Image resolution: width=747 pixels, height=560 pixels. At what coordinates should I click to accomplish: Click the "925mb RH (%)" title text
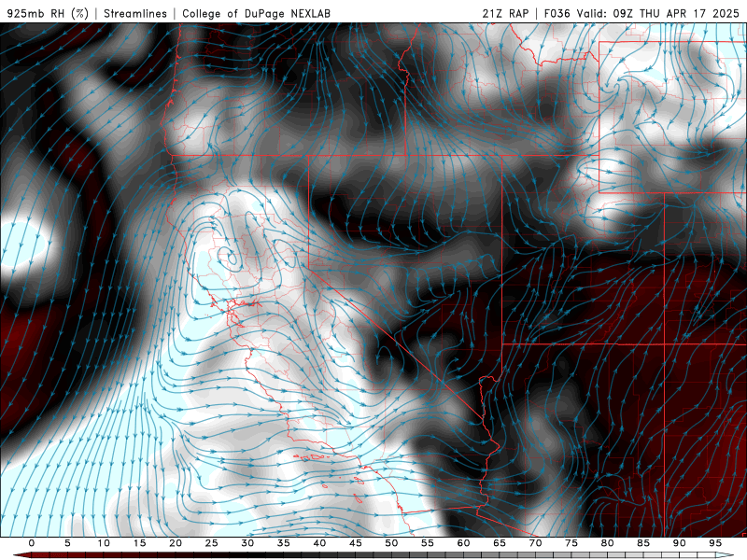pos(48,13)
